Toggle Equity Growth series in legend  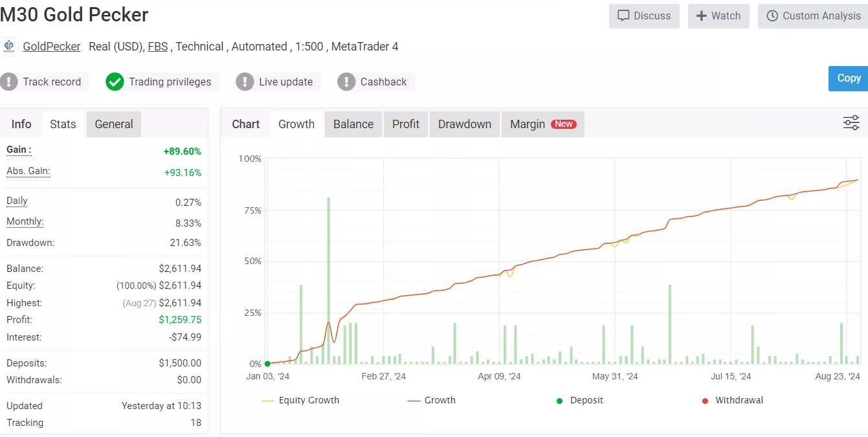coord(300,400)
